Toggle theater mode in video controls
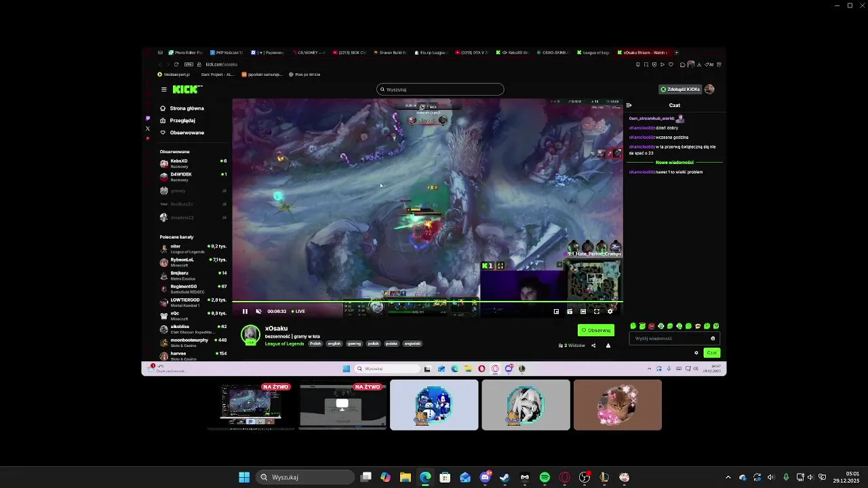Viewport: 868px width, 488px height. click(583, 312)
